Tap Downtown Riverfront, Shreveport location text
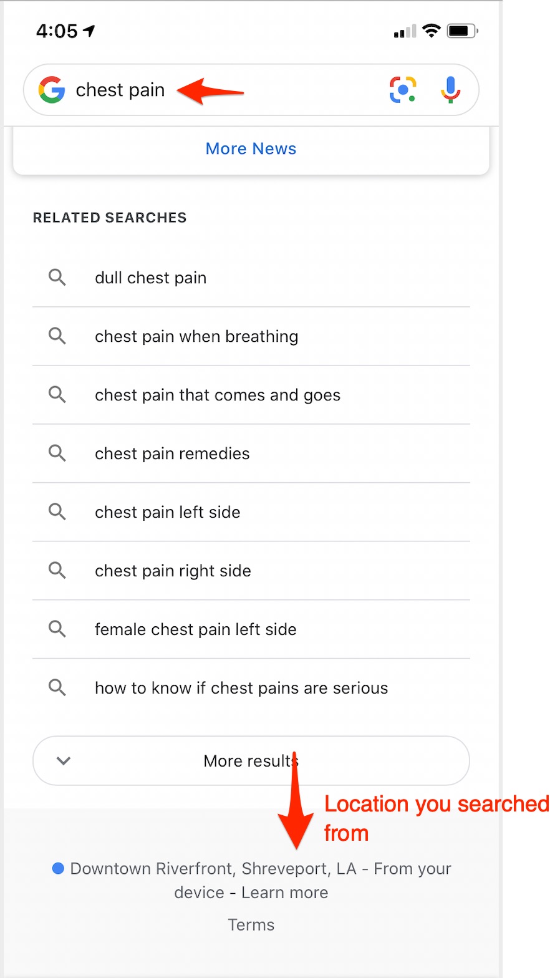Image resolution: width=560 pixels, height=978 pixels. click(x=213, y=868)
